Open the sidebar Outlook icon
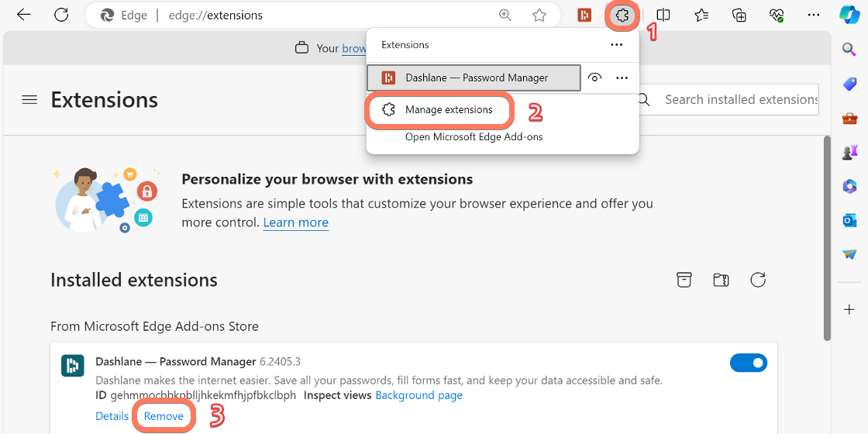Screen dimensions: 868x434 coord(849,221)
